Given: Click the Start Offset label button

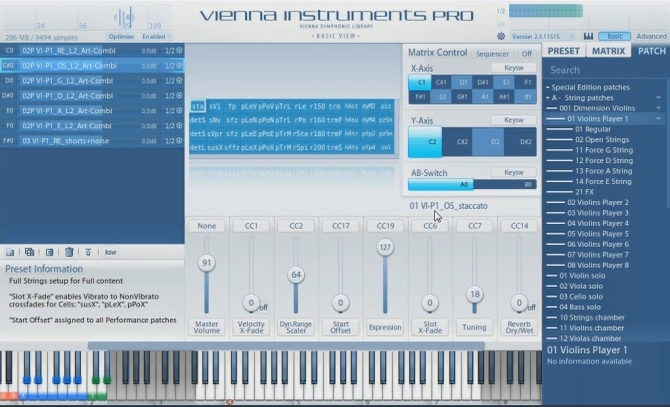Looking at the screenshot, I should click(341, 327).
